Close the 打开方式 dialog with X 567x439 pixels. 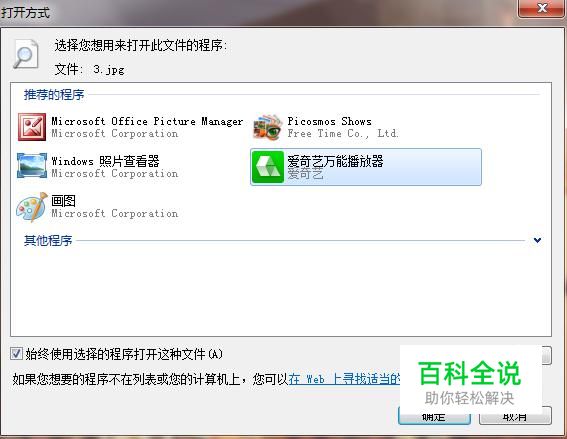coord(541,8)
